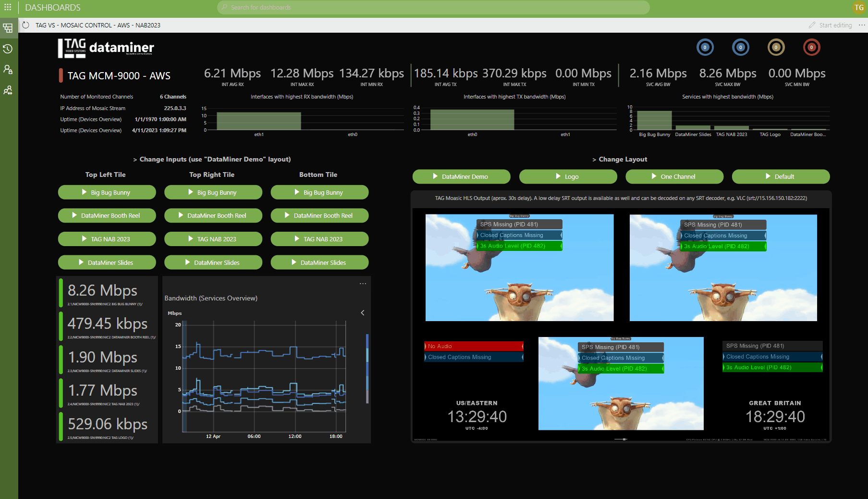Open the user groups icon in sidebar
This screenshot has height=499, width=868.
8,90
